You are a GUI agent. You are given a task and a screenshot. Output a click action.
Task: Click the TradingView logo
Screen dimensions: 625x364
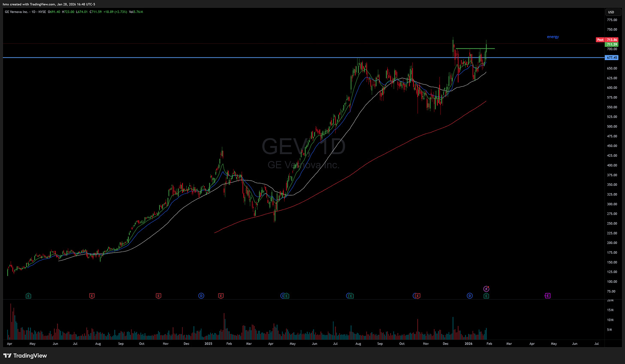pyautogui.click(x=25, y=355)
